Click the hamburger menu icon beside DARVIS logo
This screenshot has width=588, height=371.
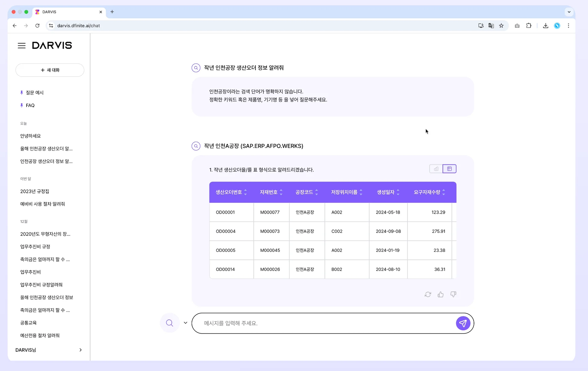[x=21, y=46]
